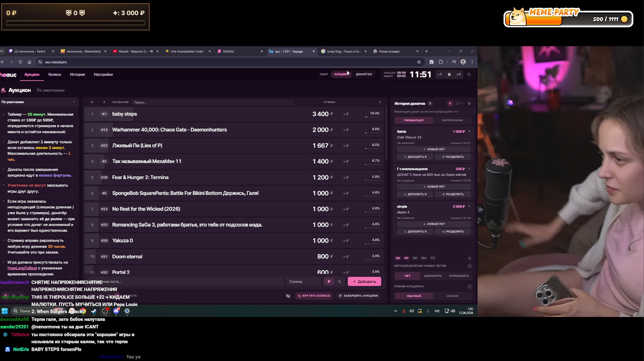Viewport: 644px width, 361px height.
Task: Pause the auction timer
Action: (x=449, y=75)
